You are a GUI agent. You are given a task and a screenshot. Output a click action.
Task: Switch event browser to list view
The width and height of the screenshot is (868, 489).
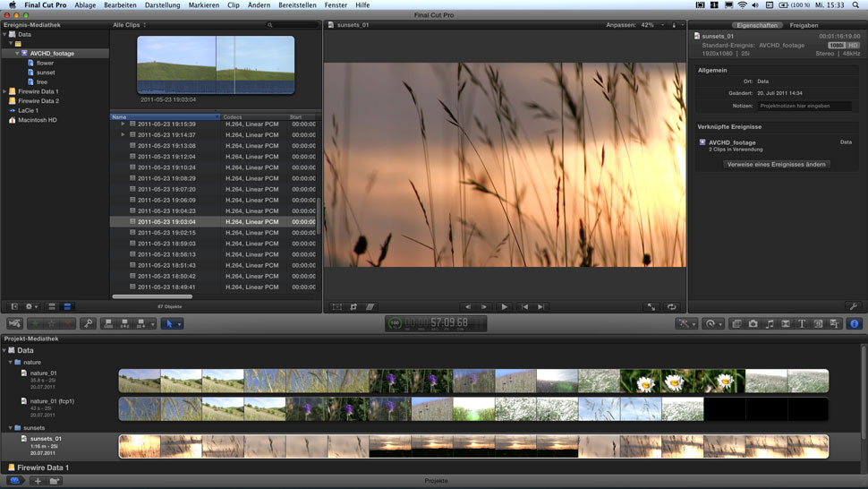pos(67,307)
